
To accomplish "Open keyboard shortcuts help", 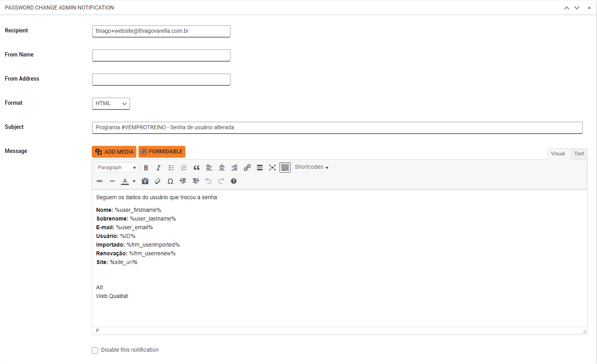I will (x=234, y=181).
